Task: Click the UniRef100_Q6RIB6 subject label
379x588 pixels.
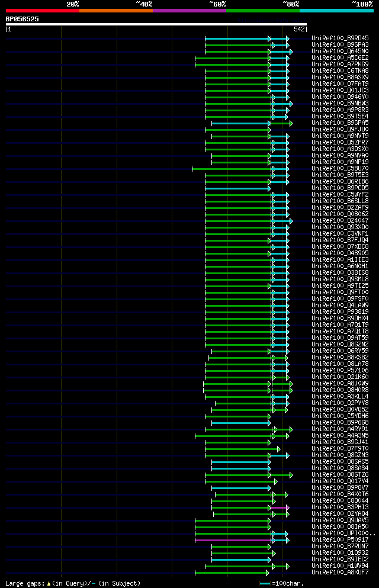Action: point(340,182)
